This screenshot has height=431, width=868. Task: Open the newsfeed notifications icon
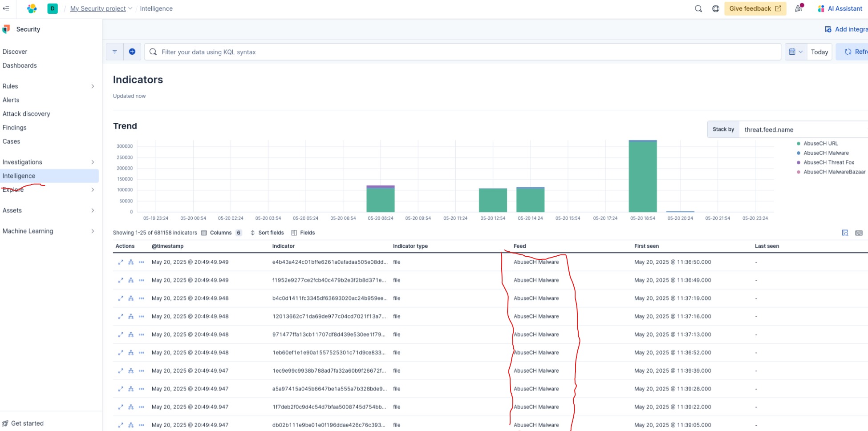point(799,8)
